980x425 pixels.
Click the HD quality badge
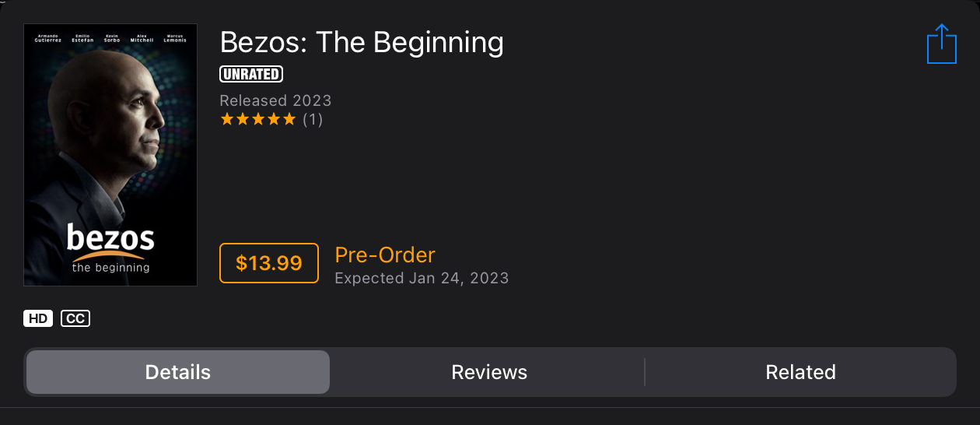(x=39, y=318)
